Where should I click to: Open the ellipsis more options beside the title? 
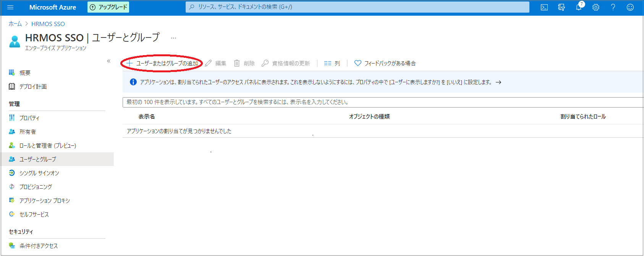click(x=173, y=38)
